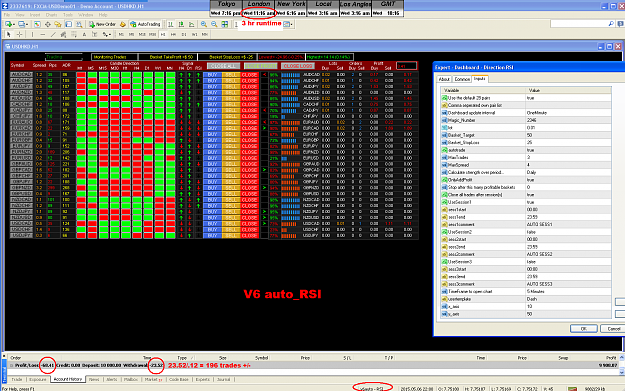Click OK in the Expert dialog

tap(584, 329)
